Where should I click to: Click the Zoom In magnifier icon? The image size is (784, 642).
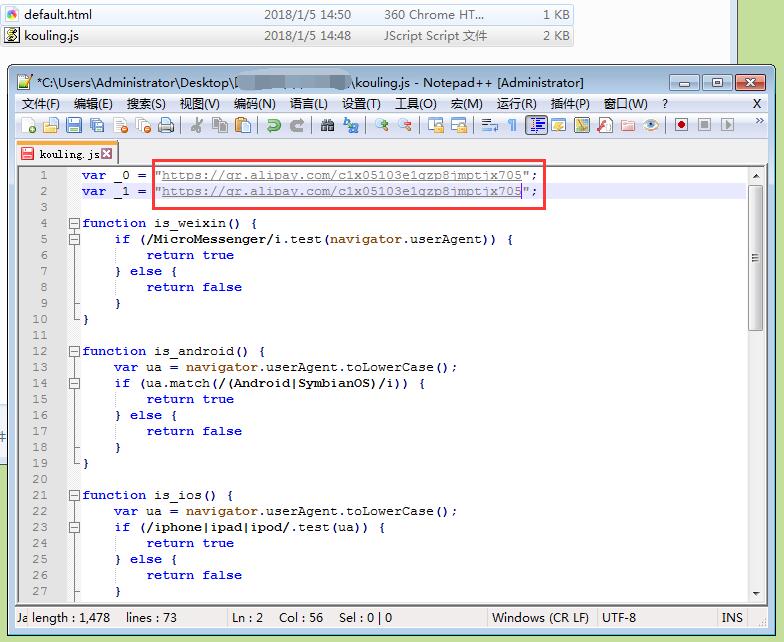(x=382, y=125)
